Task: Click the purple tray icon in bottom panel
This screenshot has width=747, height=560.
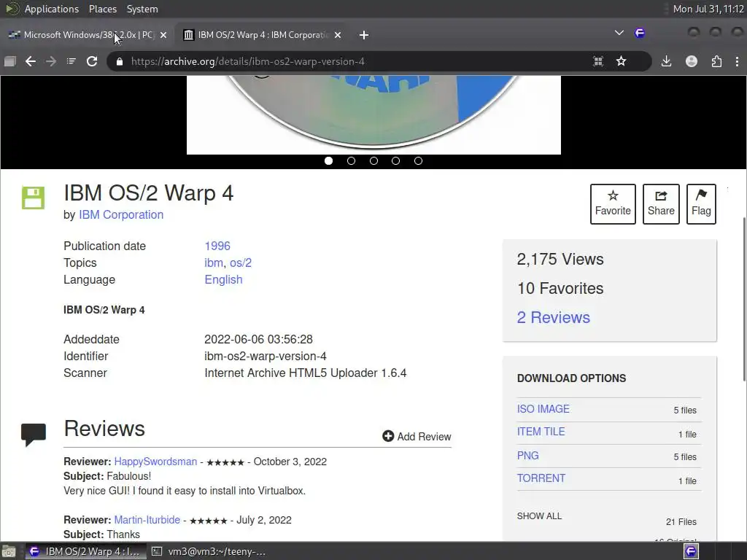Action: (x=691, y=551)
